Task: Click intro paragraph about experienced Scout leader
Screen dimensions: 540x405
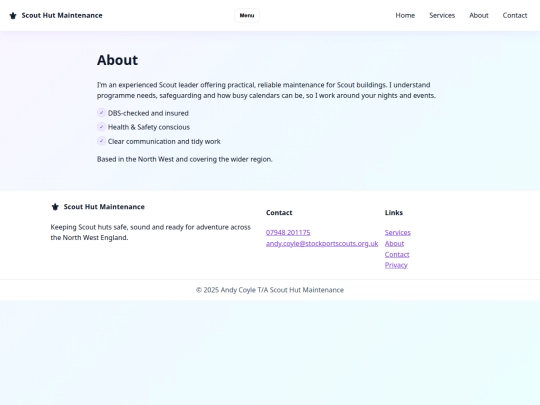Action: (266, 90)
